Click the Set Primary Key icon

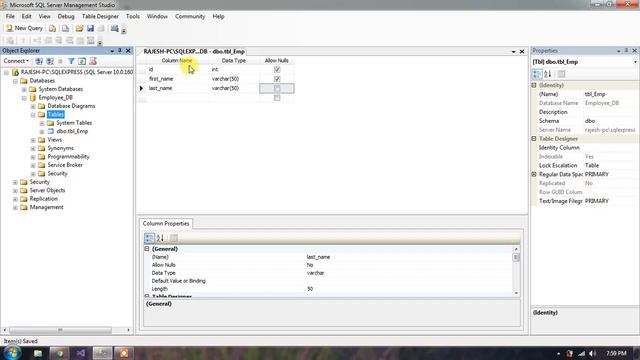click(x=23, y=40)
